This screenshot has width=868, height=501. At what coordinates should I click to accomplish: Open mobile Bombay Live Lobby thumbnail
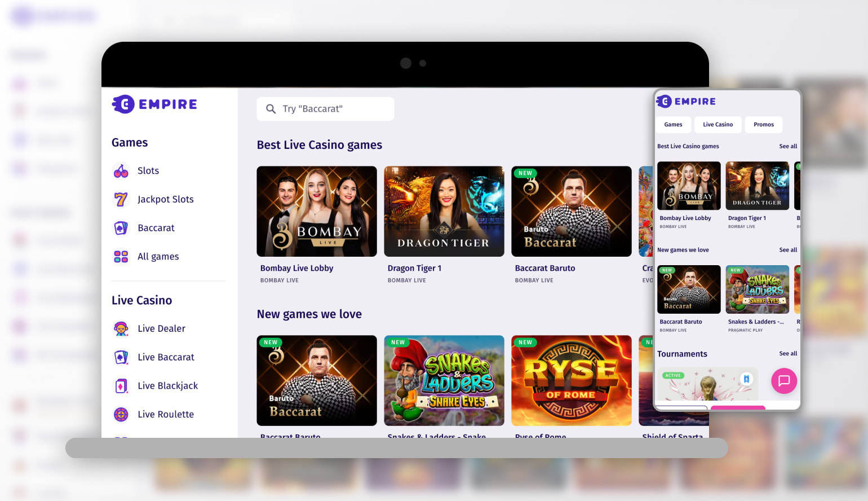[x=689, y=186]
